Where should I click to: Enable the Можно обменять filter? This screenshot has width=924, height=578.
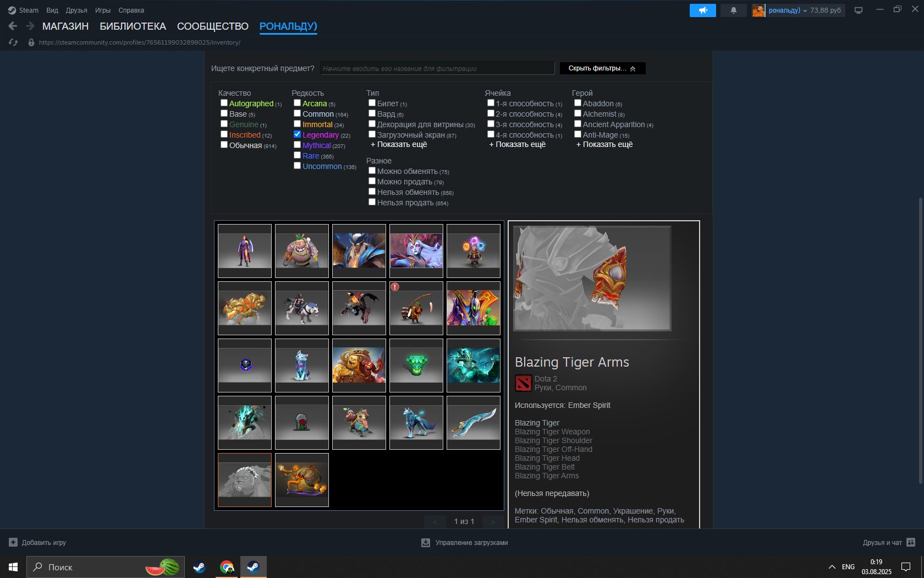pos(372,170)
